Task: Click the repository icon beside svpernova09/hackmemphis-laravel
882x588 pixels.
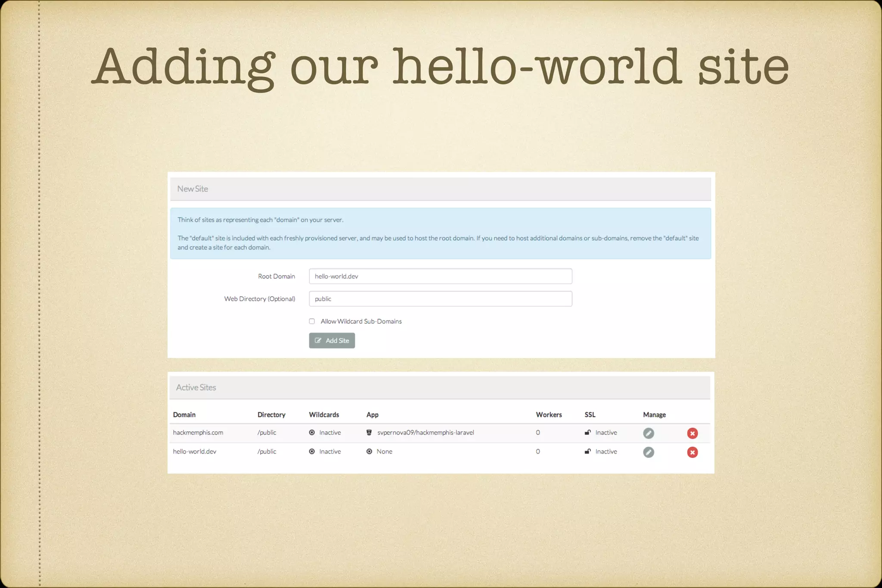Action: point(369,432)
